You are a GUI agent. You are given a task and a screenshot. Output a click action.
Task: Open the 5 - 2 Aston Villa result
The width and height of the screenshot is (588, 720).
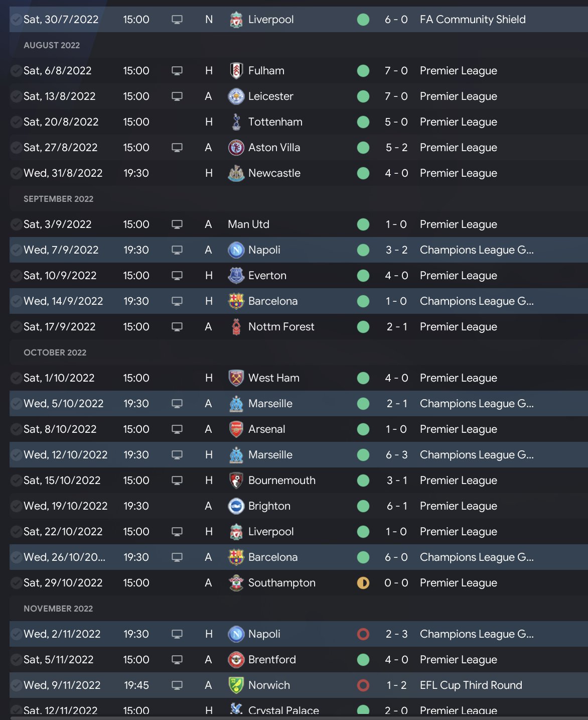coord(396,148)
